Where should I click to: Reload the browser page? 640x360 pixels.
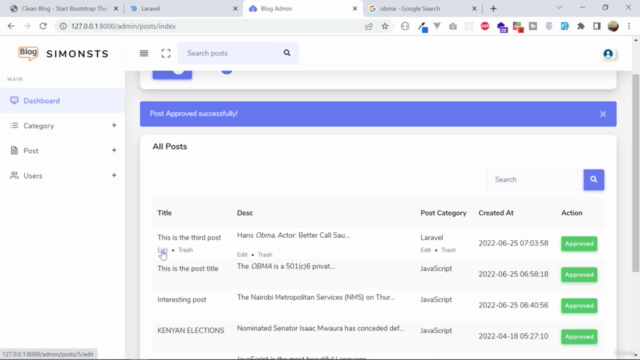point(43,26)
